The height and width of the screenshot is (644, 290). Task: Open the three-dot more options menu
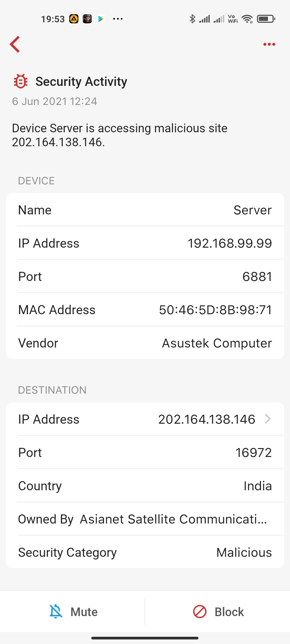click(x=269, y=44)
